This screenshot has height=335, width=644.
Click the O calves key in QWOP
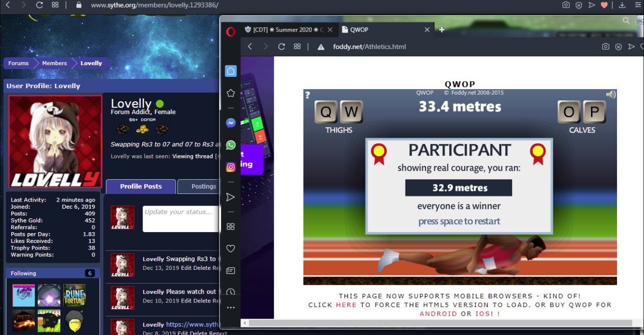click(x=569, y=112)
